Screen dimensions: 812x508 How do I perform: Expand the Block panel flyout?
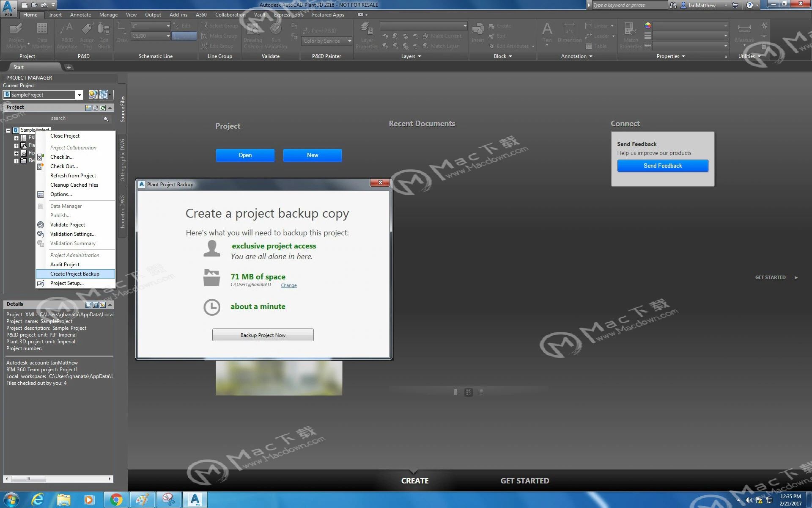(x=502, y=56)
